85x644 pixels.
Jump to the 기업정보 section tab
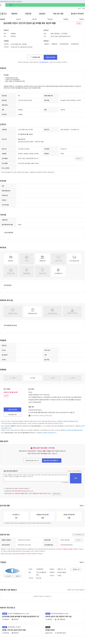pyautogui.click(x=82, y=19)
